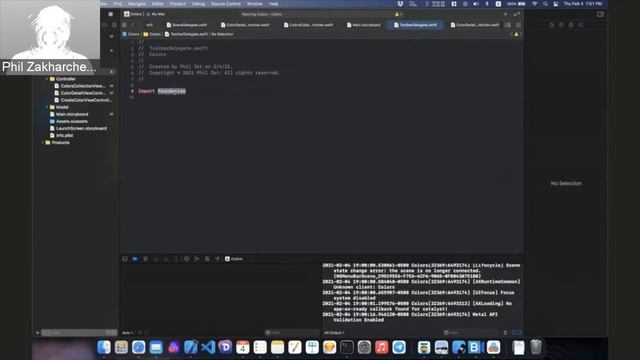Open the Editor menu

[158, 4]
